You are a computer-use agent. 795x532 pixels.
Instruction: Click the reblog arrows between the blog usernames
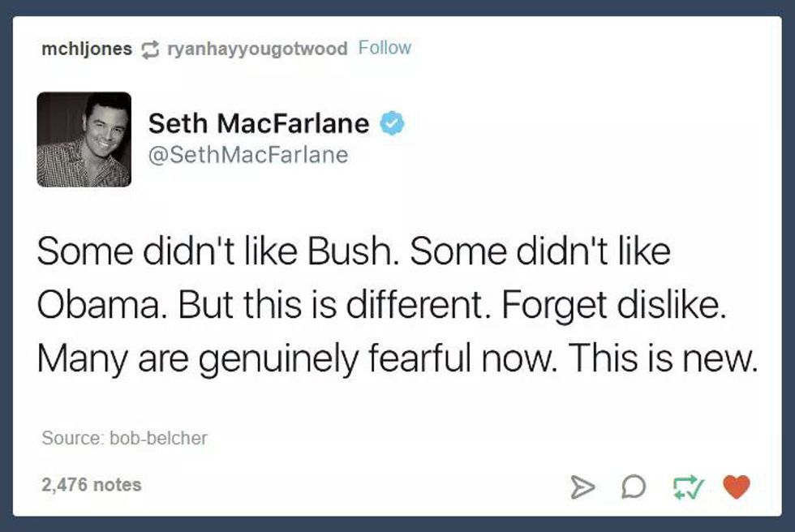148,49
